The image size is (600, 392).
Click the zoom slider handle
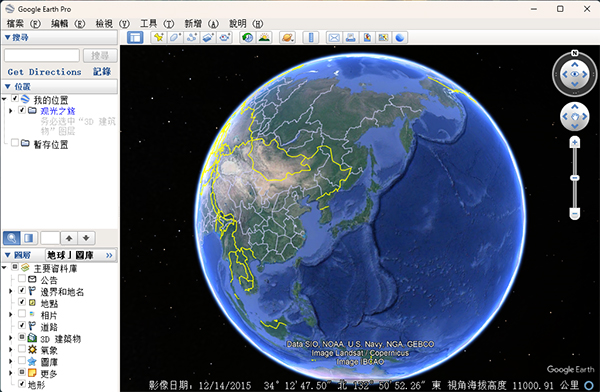point(574,178)
